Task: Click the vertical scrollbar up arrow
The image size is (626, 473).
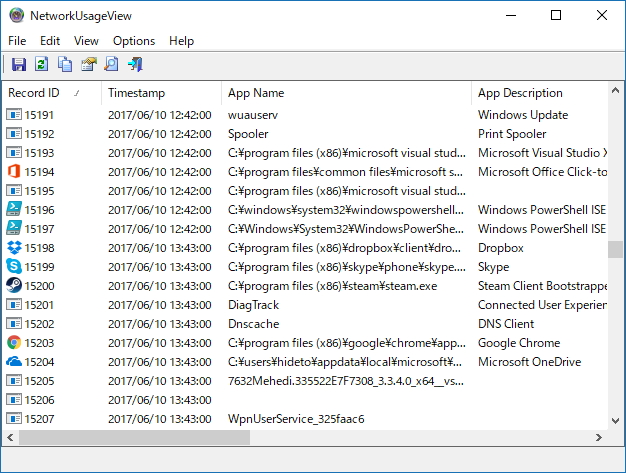Action: (x=615, y=91)
